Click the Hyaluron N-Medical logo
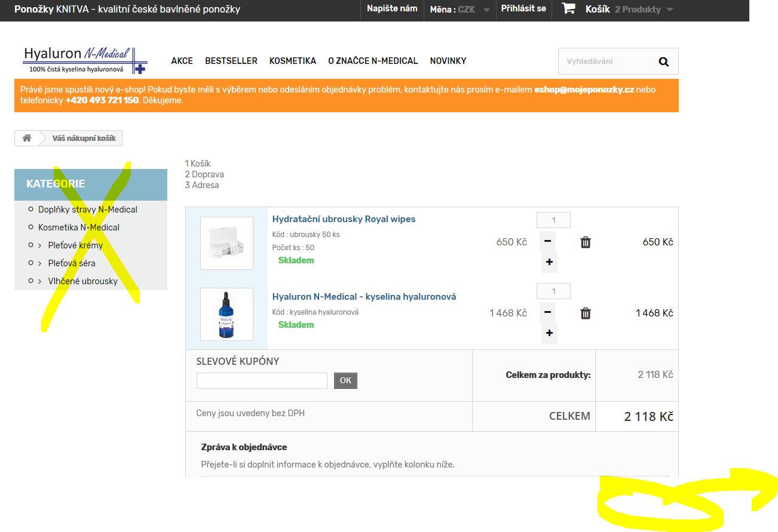This screenshot has width=778, height=532. [x=85, y=60]
